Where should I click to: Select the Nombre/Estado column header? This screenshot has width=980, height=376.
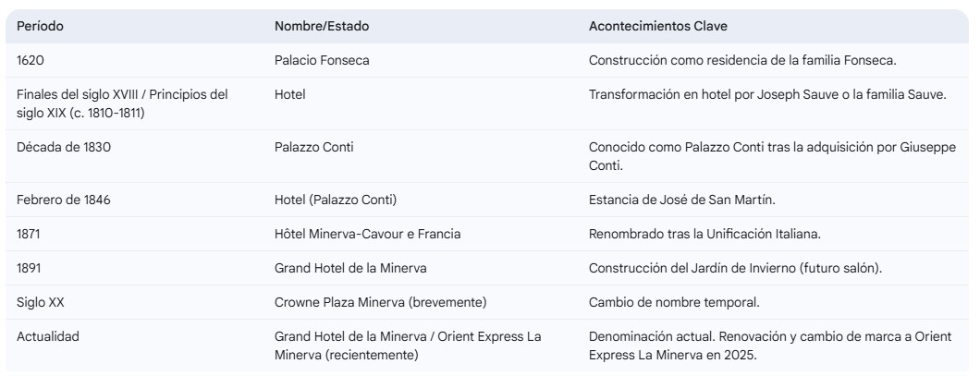point(322,27)
